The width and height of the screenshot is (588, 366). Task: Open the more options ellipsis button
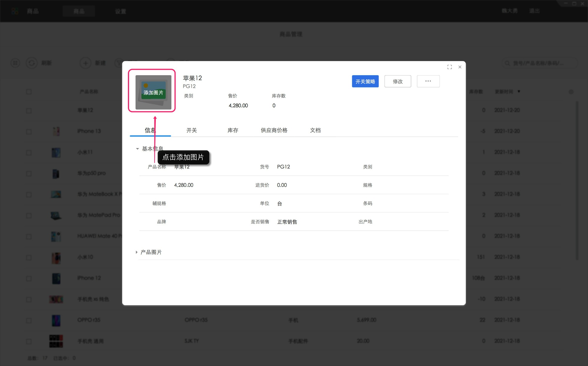428,81
